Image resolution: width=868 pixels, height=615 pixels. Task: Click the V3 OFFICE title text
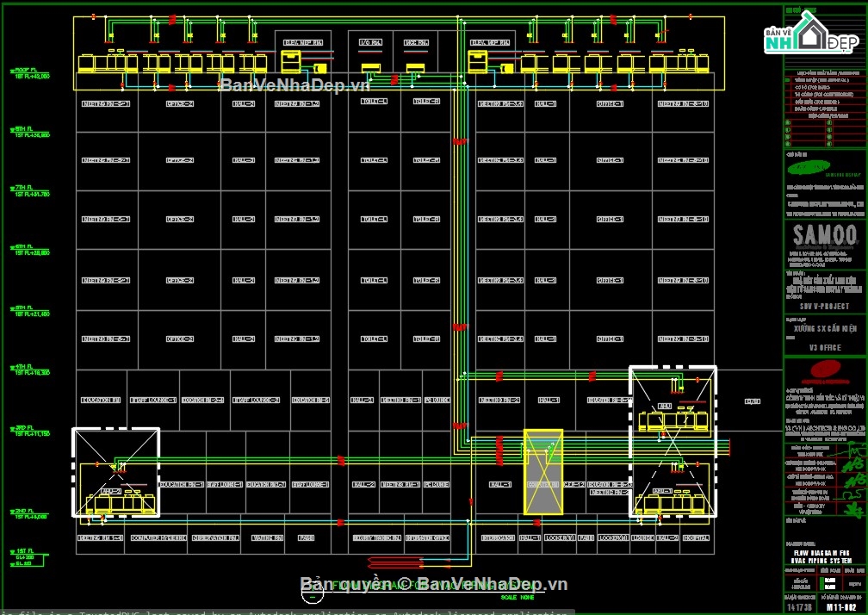(824, 348)
